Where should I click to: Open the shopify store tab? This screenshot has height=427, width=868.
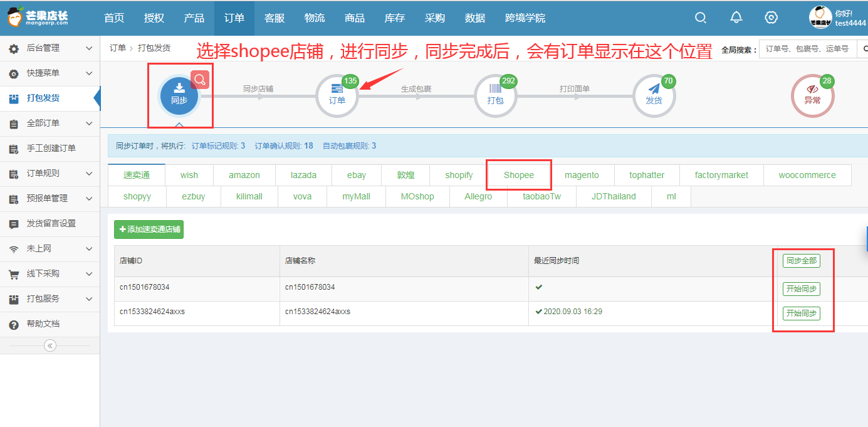tap(459, 175)
